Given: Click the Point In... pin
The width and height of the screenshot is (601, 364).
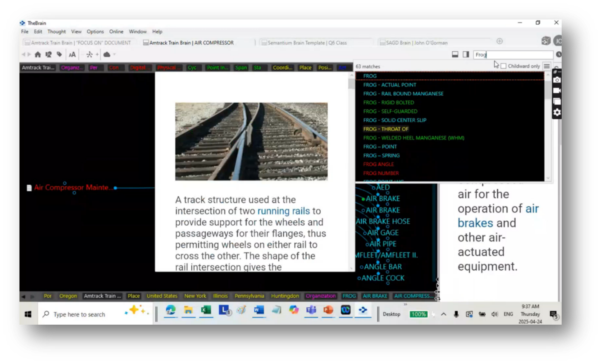Looking at the screenshot, I should point(217,67).
